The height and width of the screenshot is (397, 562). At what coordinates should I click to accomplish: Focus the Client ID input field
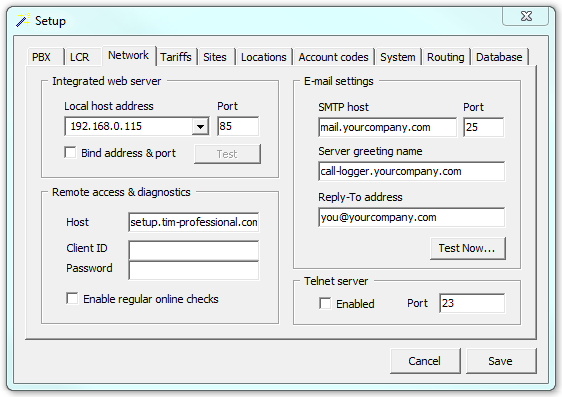tap(194, 250)
